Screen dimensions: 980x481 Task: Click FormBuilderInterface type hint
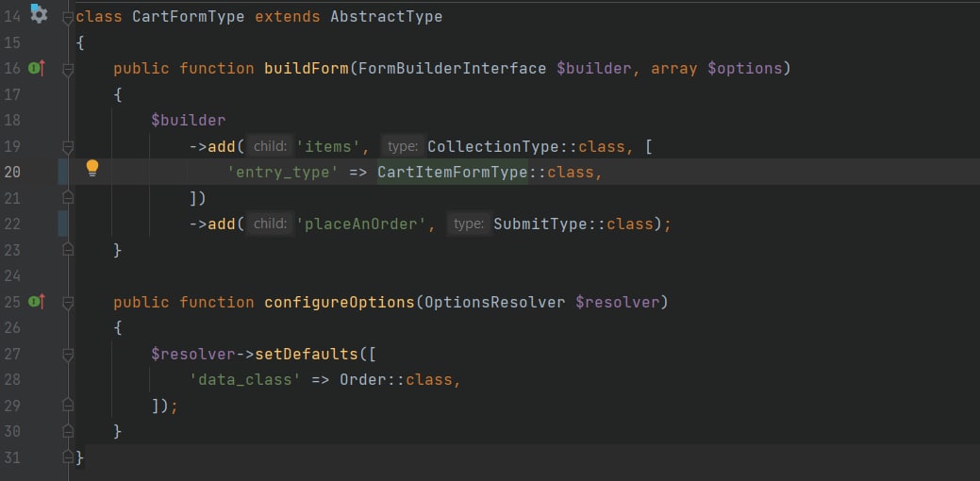(x=453, y=69)
